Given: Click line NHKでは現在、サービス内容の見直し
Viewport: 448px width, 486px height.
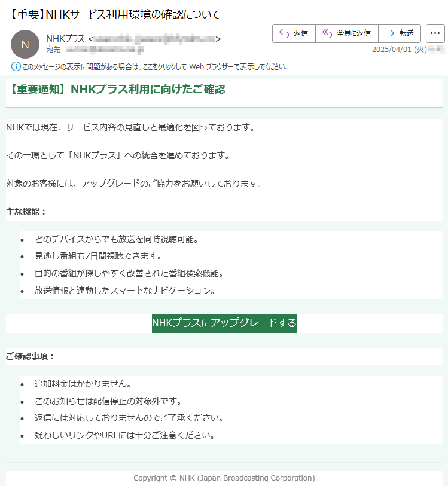Looking at the screenshot, I should (x=130, y=127).
